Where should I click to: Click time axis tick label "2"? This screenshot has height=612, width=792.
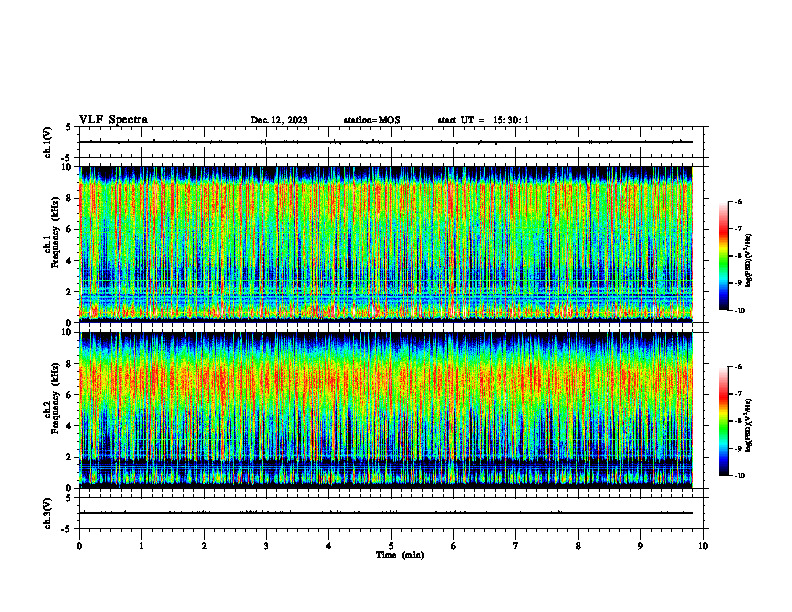click(204, 546)
